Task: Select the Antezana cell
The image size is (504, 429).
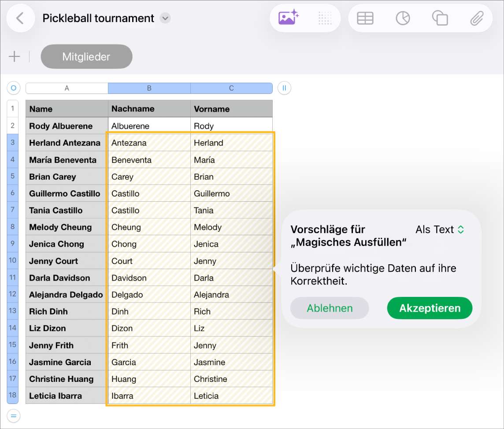Action: point(149,143)
